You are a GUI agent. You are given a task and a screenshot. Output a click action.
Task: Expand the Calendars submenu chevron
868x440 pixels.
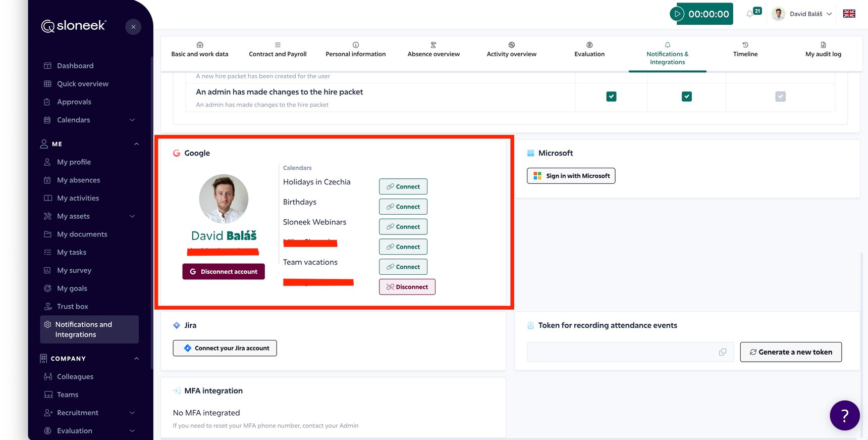pyautogui.click(x=132, y=120)
